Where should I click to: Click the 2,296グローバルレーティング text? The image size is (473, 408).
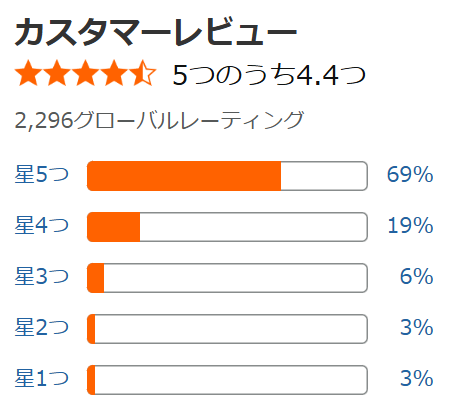tap(159, 120)
